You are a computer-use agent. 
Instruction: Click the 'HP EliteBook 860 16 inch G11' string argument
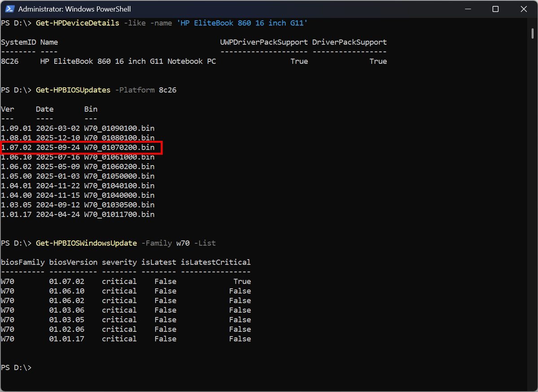tap(242, 23)
